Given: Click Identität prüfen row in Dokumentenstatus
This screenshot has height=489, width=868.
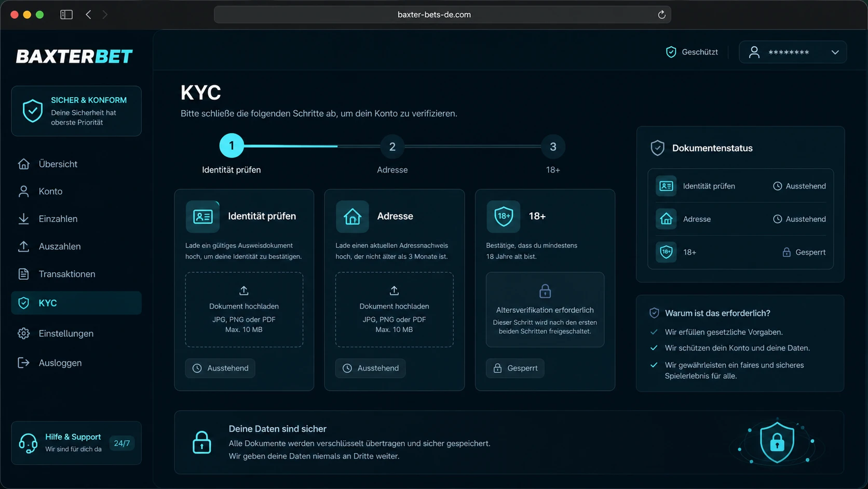Looking at the screenshot, I should (741, 186).
